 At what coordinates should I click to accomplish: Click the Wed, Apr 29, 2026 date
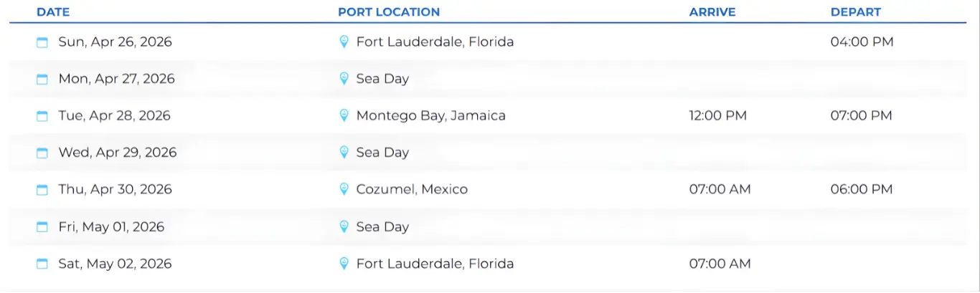click(x=117, y=153)
